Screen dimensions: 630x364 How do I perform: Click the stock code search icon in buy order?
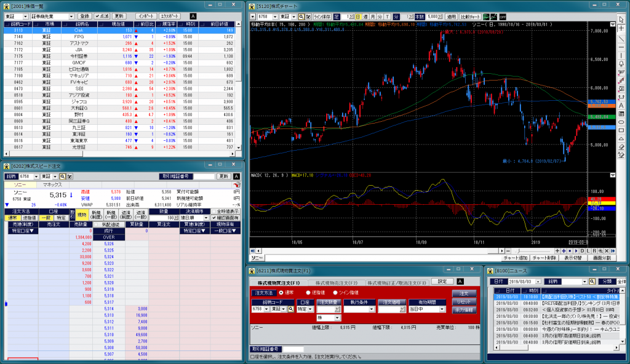290,309
